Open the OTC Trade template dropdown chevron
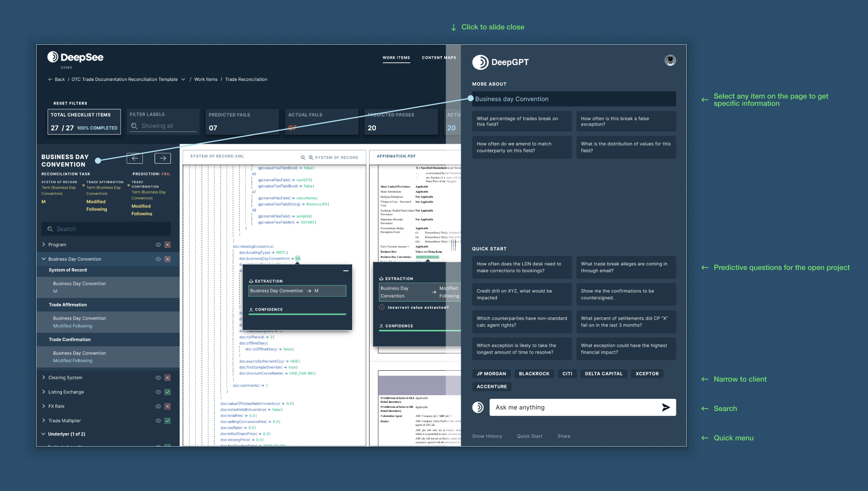This screenshot has height=491, width=868. click(183, 80)
